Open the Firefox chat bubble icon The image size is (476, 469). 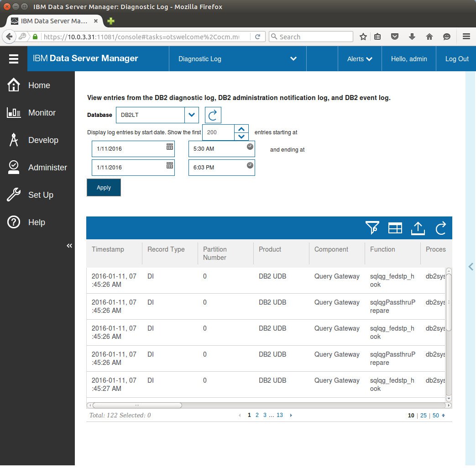446,37
